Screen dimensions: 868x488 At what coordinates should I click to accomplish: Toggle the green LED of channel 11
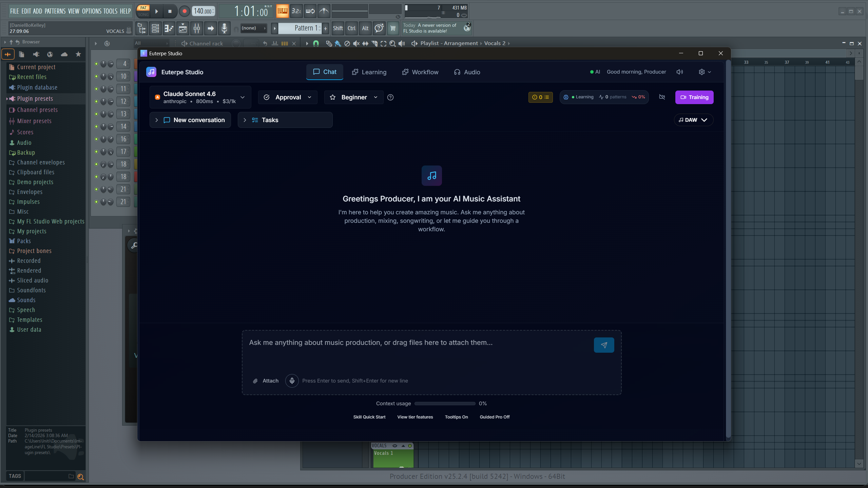pos(96,89)
